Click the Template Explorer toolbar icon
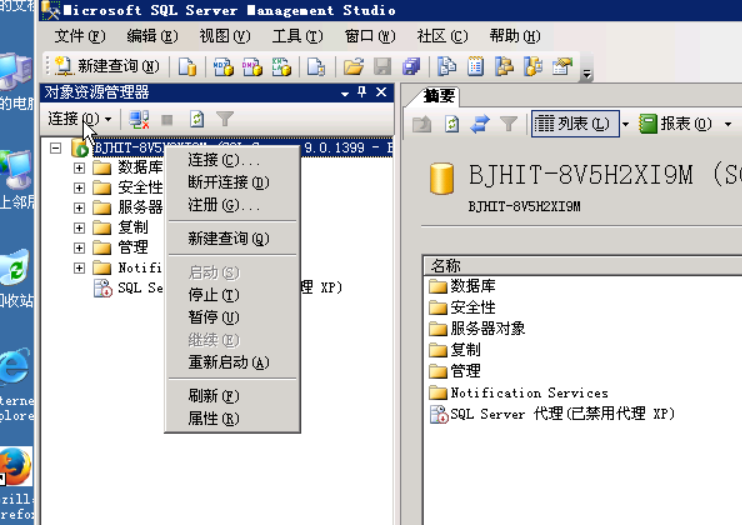The width and height of the screenshot is (742, 525). pos(533,66)
